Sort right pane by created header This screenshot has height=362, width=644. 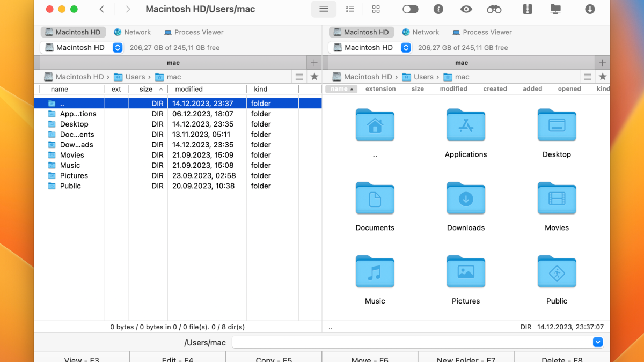pyautogui.click(x=495, y=89)
